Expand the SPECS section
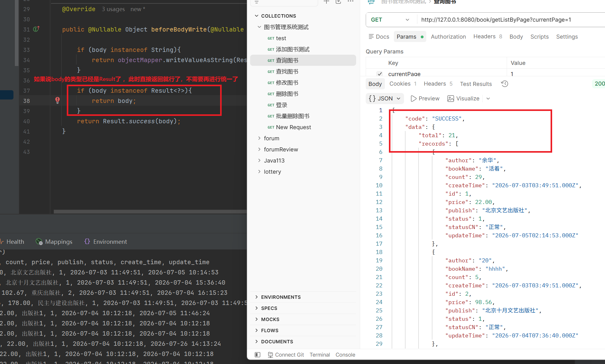 tap(256, 308)
